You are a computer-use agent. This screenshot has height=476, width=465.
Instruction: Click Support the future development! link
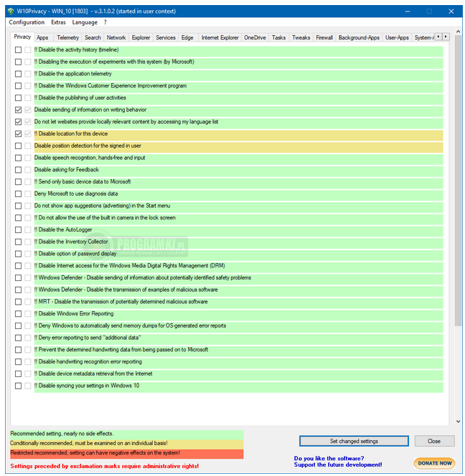[338, 465]
